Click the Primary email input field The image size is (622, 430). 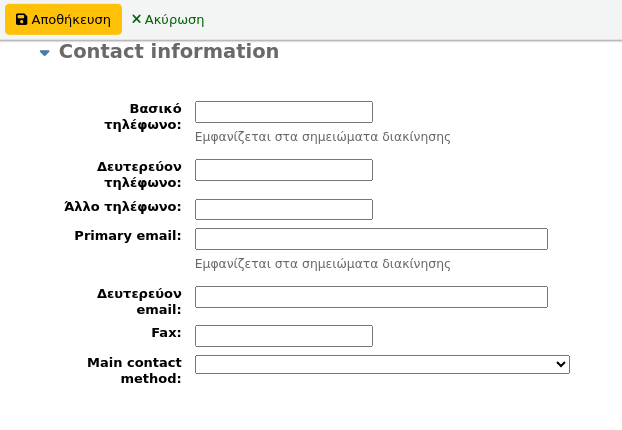tap(371, 239)
